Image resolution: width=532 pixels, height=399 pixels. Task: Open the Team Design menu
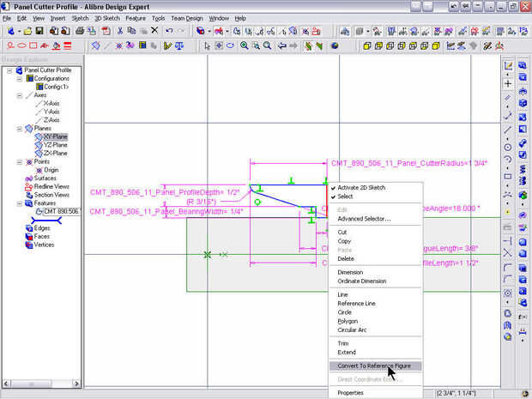187,17
